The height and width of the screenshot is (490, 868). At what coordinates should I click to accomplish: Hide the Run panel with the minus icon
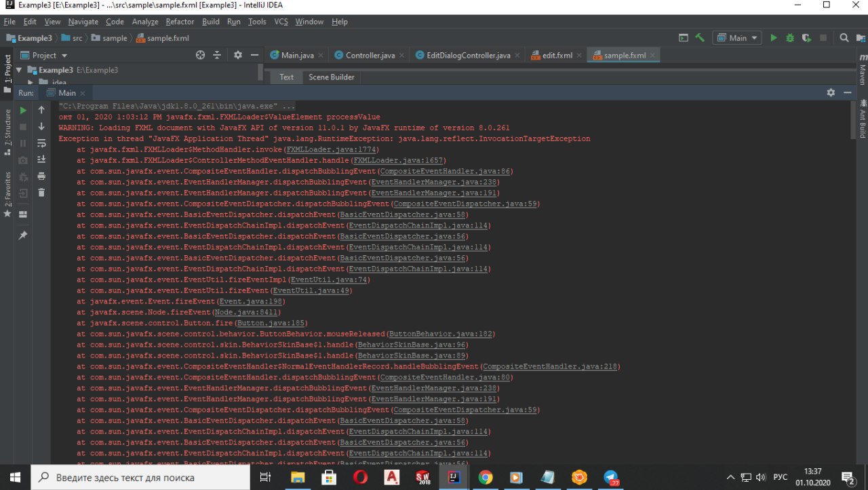tap(848, 92)
